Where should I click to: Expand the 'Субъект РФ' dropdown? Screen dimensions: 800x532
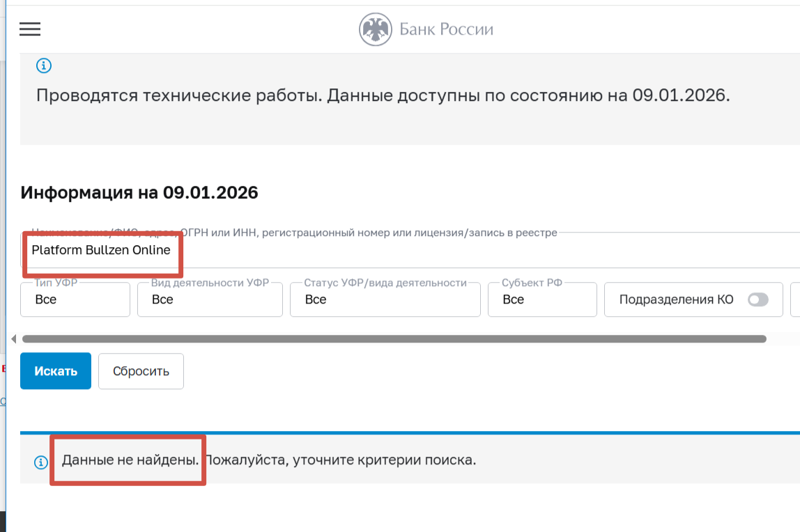point(541,299)
